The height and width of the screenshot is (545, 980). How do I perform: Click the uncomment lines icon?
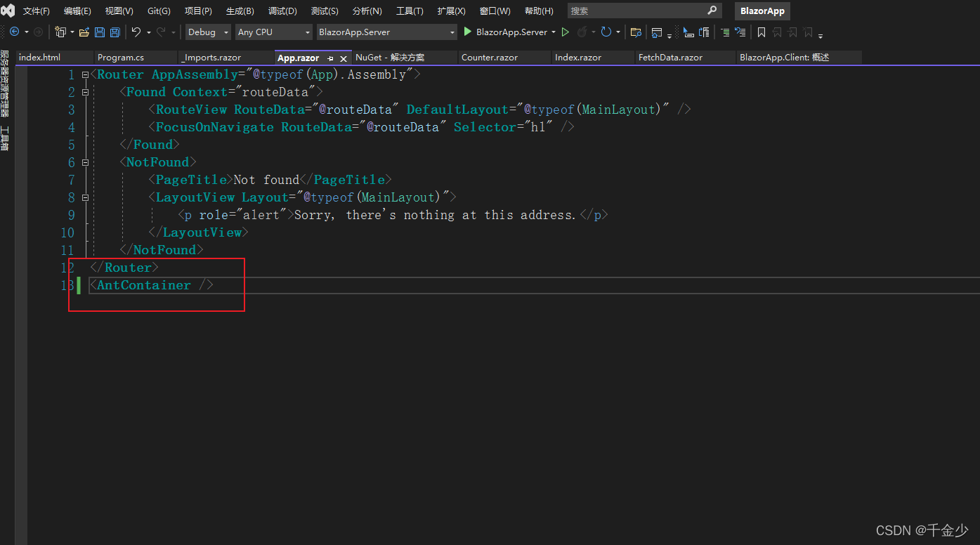(740, 32)
